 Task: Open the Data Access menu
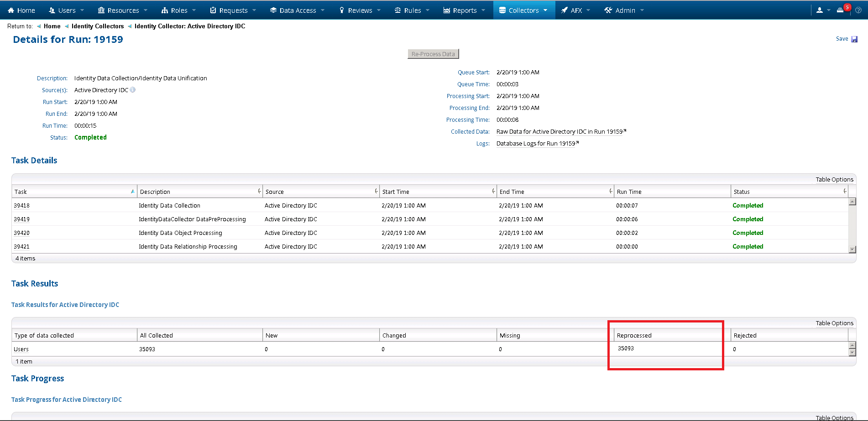(x=297, y=10)
